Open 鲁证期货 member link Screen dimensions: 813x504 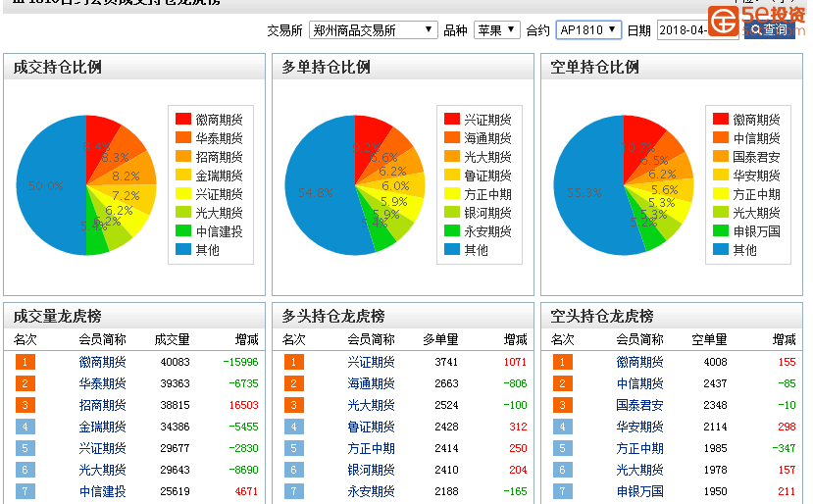371,427
